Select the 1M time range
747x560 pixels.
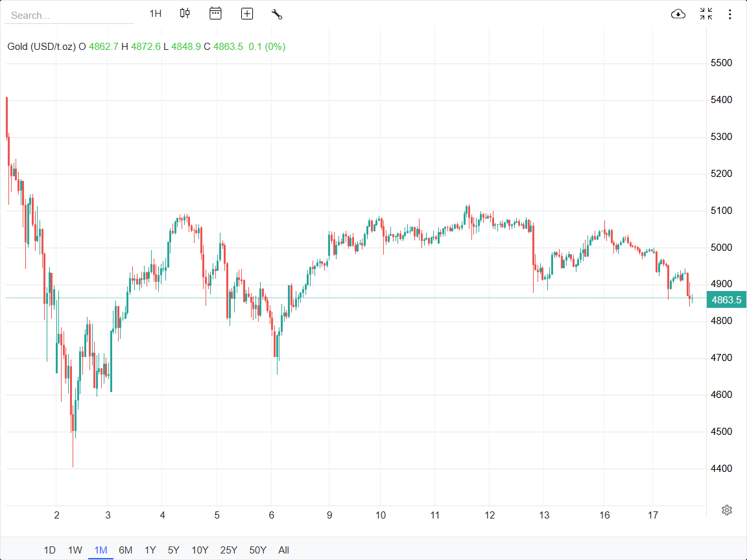(x=101, y=550)
